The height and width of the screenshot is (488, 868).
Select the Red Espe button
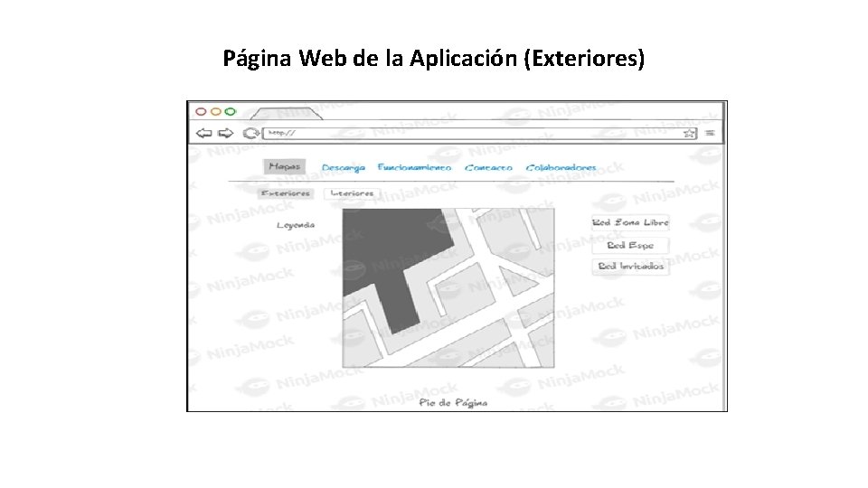coord(630,245)
